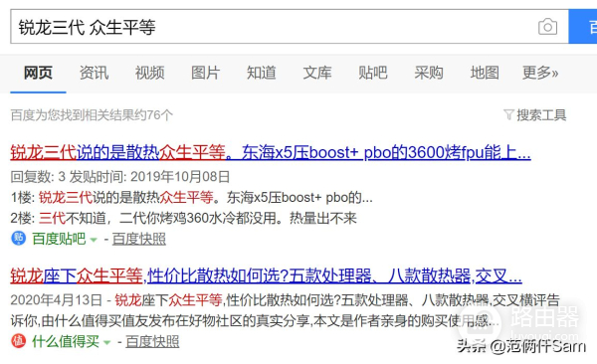Image resolution: width=597 pixels, height=364 pixels.
Task: Open the 采购 tab
Action: point(429,73)
